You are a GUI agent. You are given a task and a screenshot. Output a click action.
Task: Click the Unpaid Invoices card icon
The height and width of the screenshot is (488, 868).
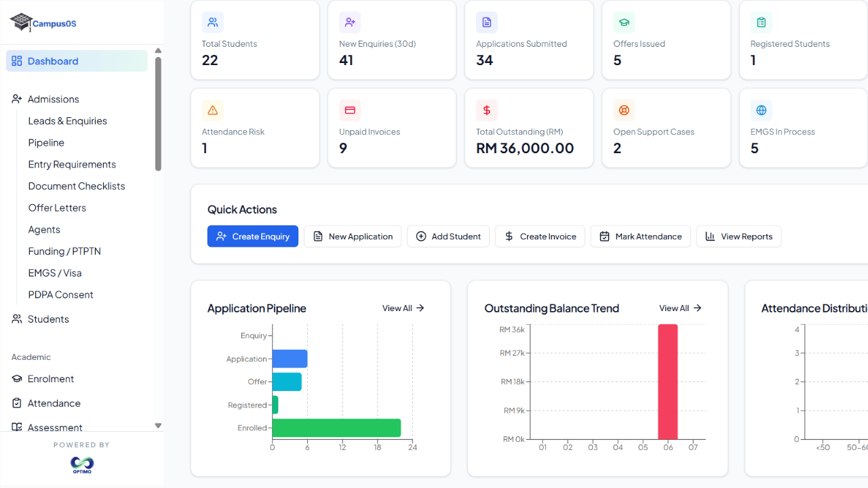350,110
